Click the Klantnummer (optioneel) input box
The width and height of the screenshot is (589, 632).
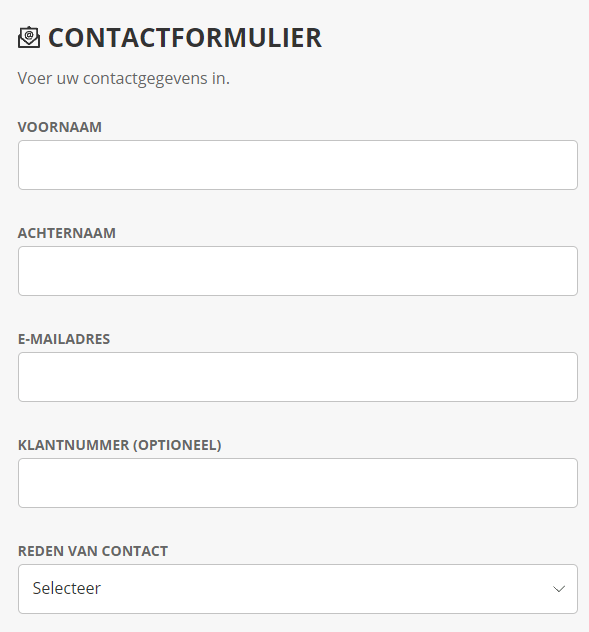[298, 483]
